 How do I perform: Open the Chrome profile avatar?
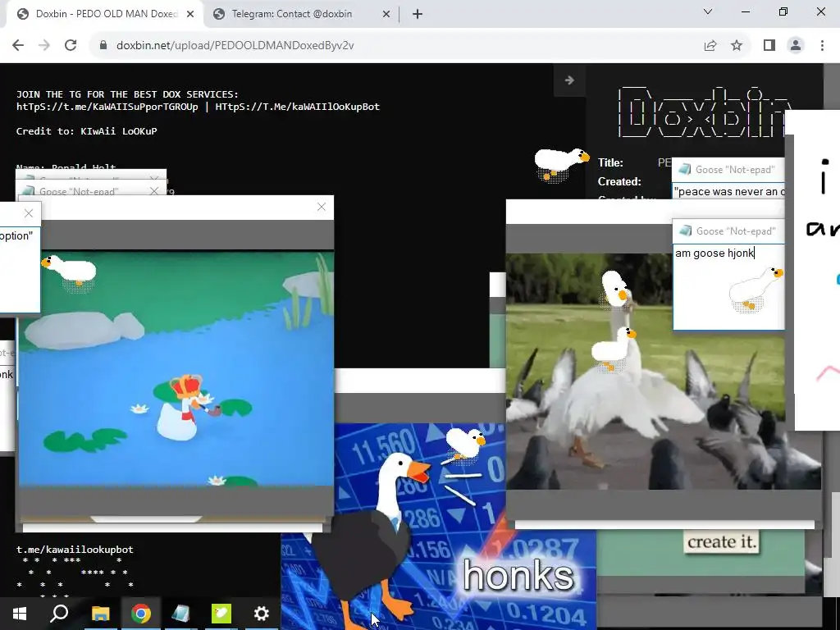pos(796,46)
